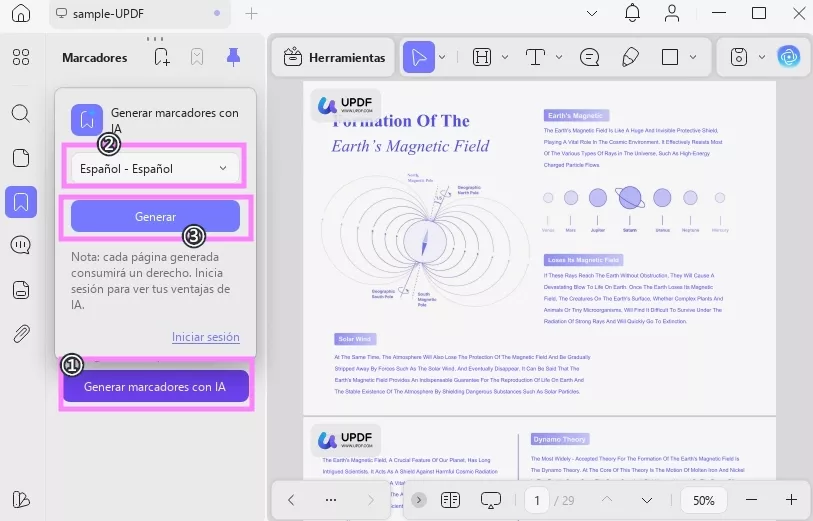Go back with left arrow in bottom bar

click(x=291, y=500)
